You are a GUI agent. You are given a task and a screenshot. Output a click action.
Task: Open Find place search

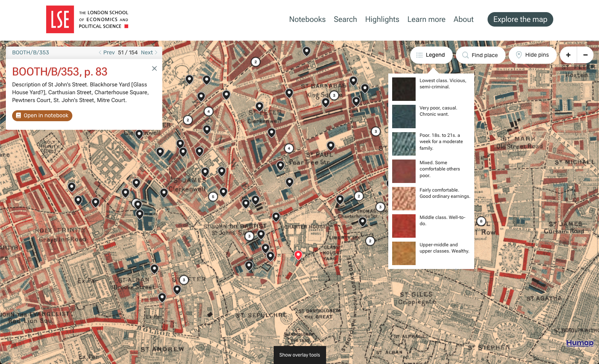(x=481, y=55)
